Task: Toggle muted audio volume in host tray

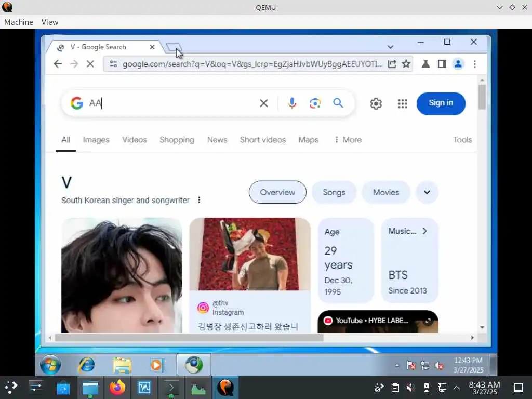Action: (x=410, y=388)
